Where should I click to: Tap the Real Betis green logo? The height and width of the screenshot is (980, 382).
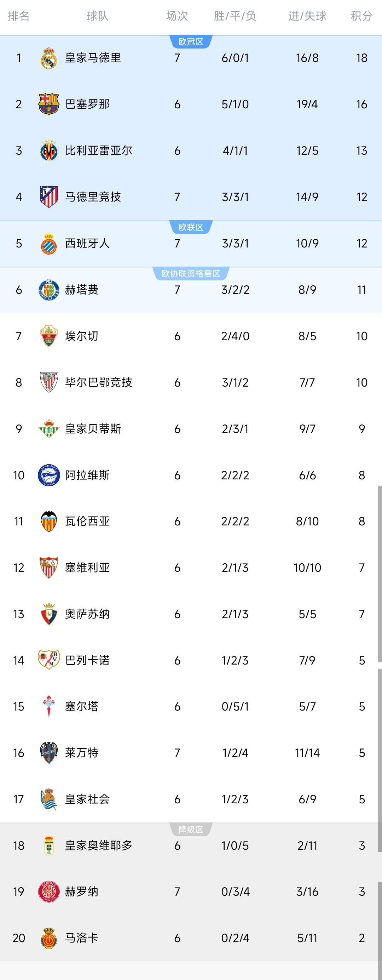[49, 429]
